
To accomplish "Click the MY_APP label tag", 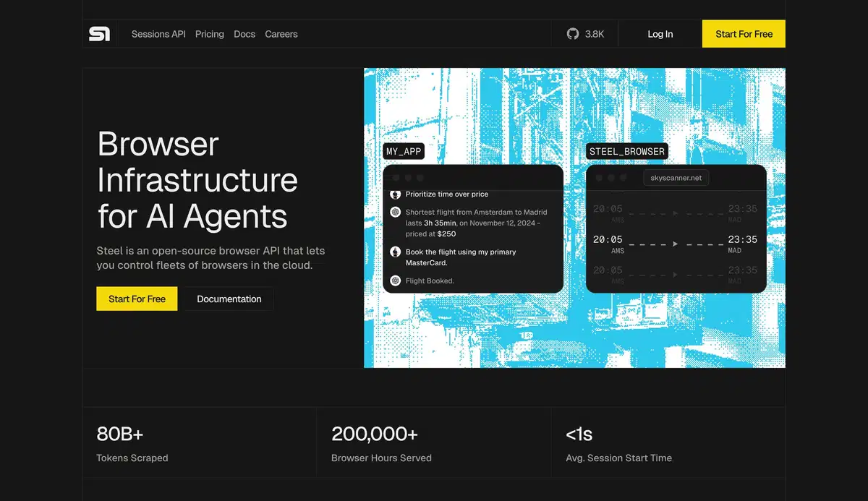I will coord(404,152).
